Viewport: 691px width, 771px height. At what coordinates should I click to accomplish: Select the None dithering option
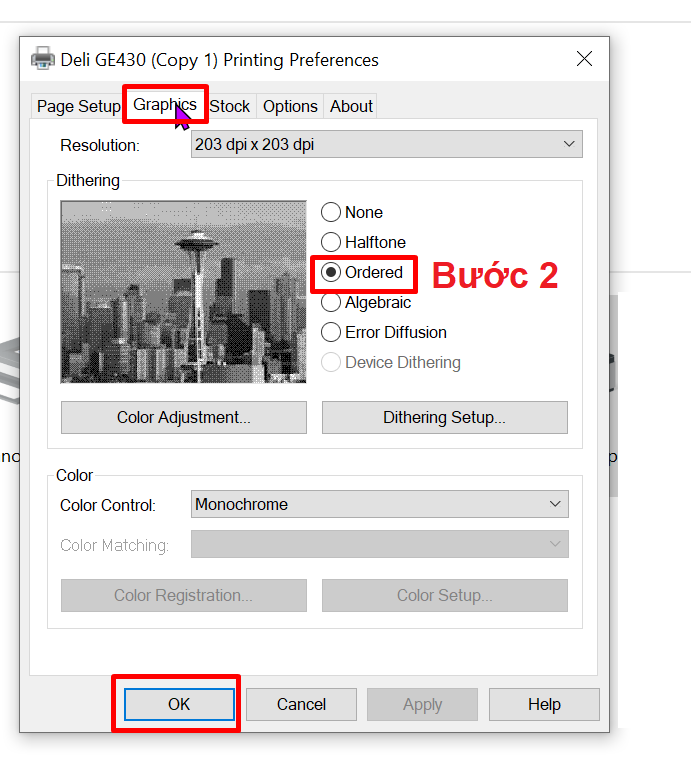[331, 212]
